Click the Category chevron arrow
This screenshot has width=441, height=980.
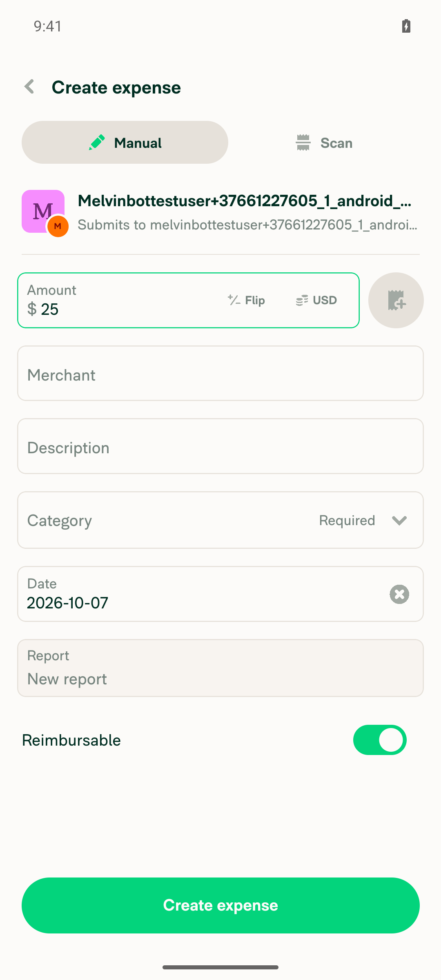[x=399, y=520]
